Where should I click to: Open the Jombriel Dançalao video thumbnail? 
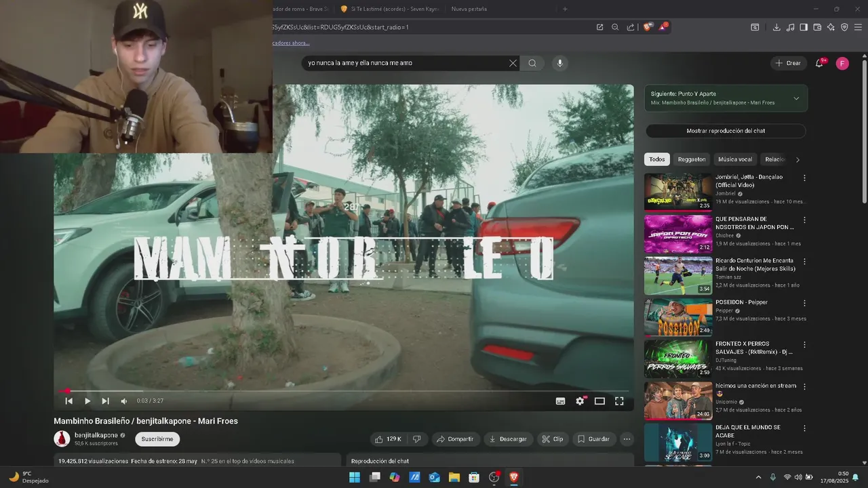[x=678, y=192]
